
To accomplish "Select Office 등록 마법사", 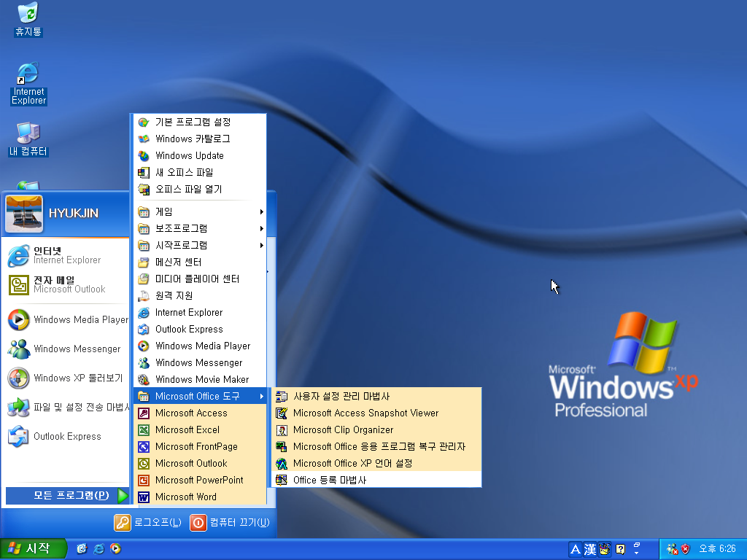I will (x=376, y=480).
